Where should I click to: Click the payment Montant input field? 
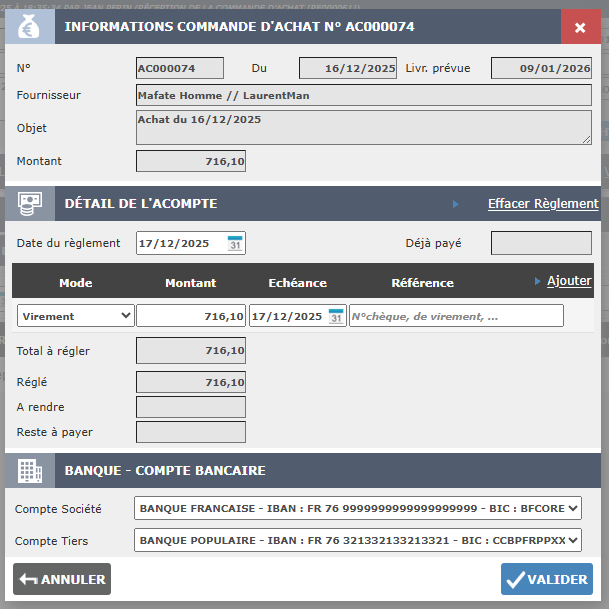191,316
